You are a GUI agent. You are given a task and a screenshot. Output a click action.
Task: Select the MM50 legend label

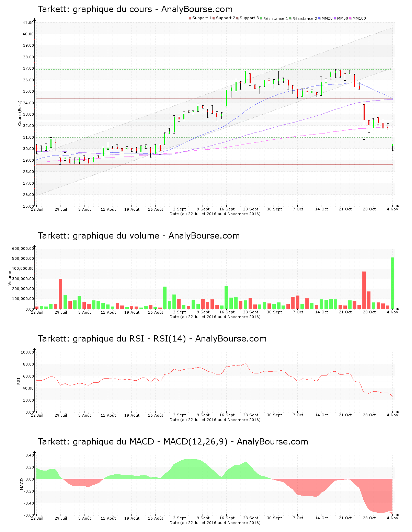343,18
